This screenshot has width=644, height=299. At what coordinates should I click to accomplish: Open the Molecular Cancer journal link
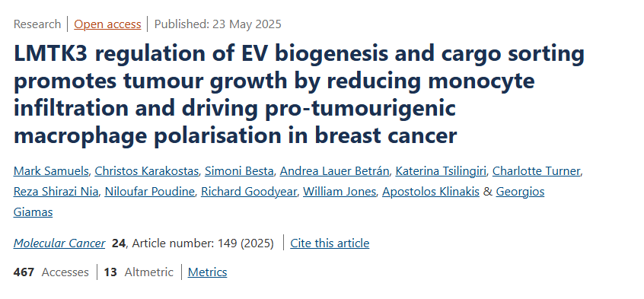(x=59, y=243)
